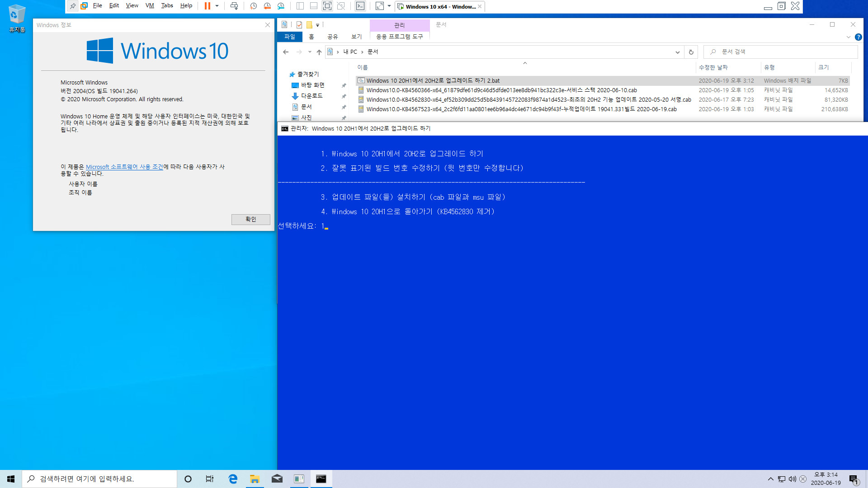Image resolution: width=868 pixels, height=488 pixels.
Task: Revert to snapshot using the orange clock icon
Action: pyautogui.click(x=267, y=6)
